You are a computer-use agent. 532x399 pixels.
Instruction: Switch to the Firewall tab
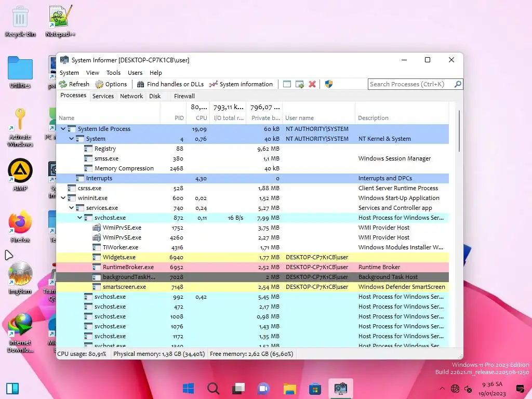coord(184,96)
